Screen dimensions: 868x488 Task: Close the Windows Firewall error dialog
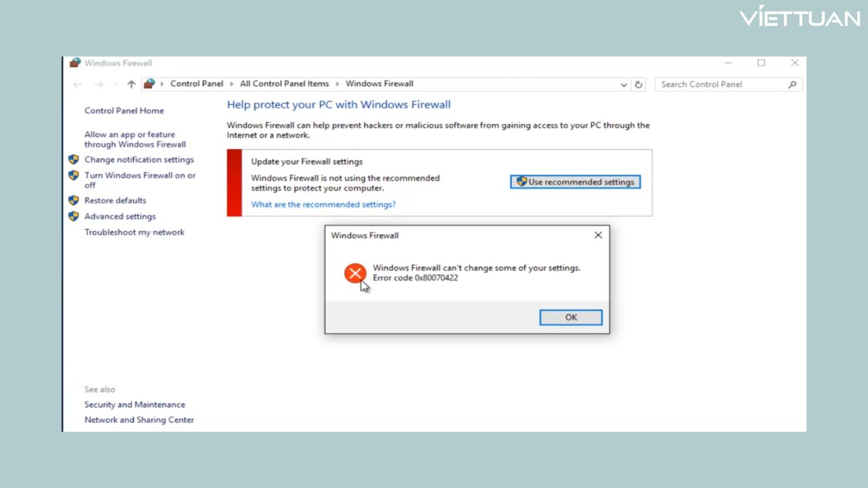pyautogui.click(x=598, y=235)
